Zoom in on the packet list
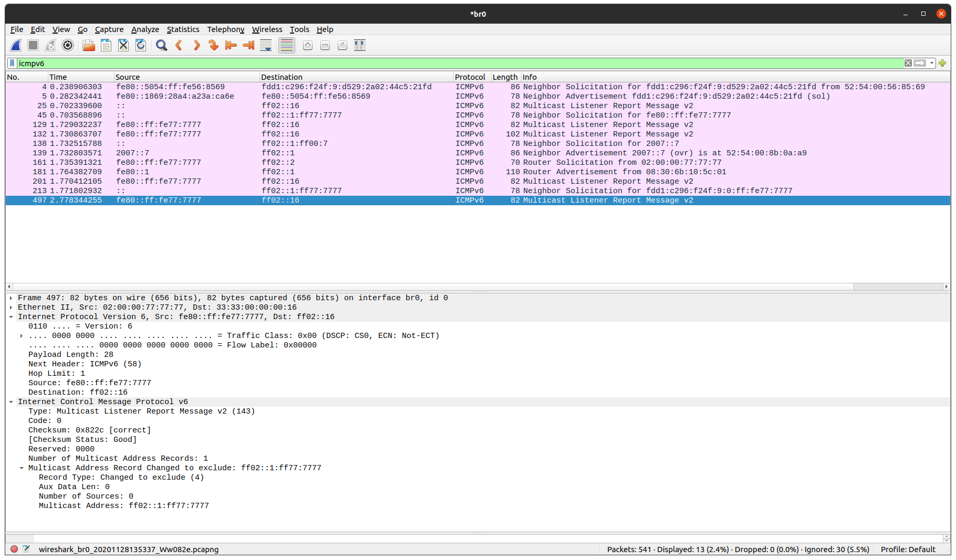The width and height of the screenshot is (956, 560). (x=307, y=45)
